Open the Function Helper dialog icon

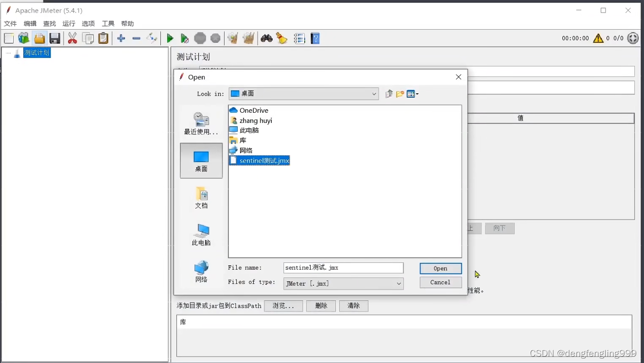pyautogui.click(x=299, y=38)
